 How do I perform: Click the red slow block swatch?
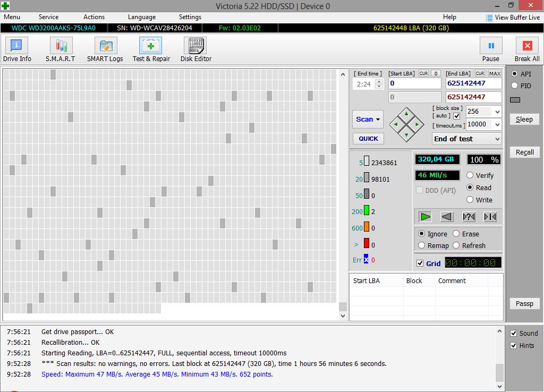click(367, 243)
